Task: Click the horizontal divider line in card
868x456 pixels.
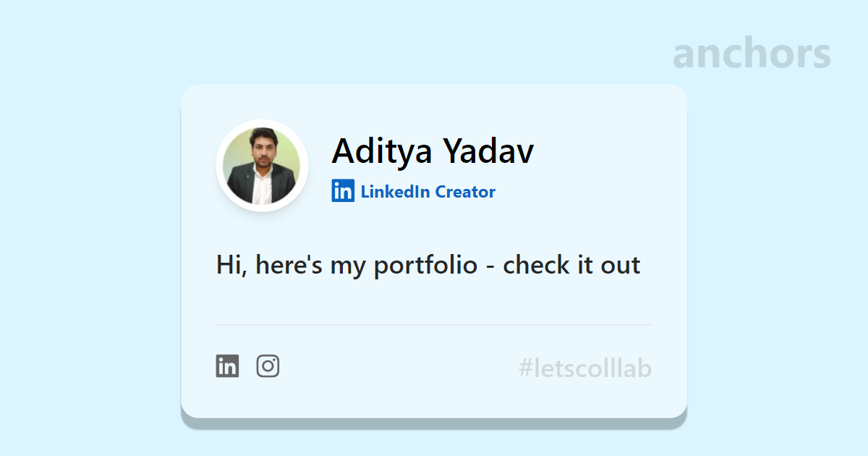Action: (x=434, y=325)
